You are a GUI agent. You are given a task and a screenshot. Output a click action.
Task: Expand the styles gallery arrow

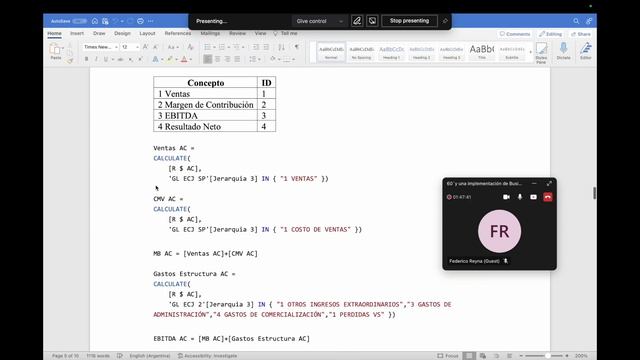coord(530,52)
